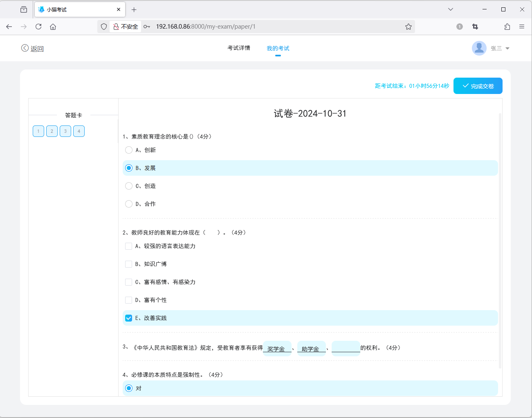Open the Firefox hamburger menu
The height and width of the screenshot is (418, 532).
click(x=522, y=27)
